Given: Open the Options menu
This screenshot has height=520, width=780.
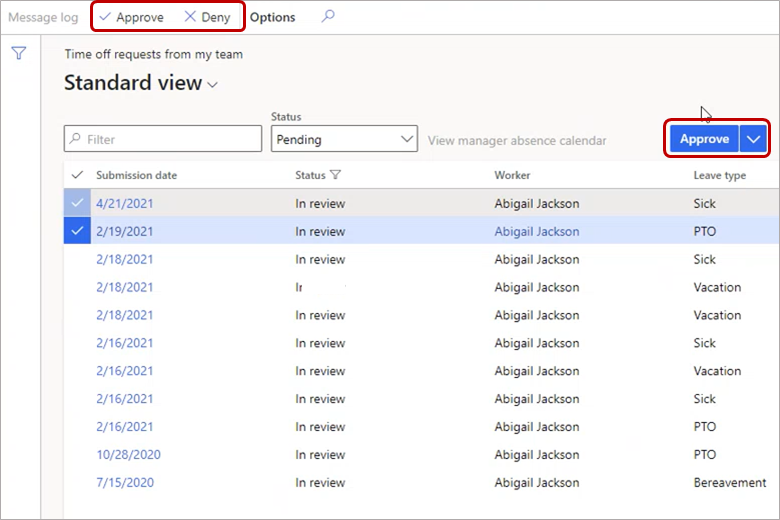Looking at the screenshot, I should click(272, 17).
